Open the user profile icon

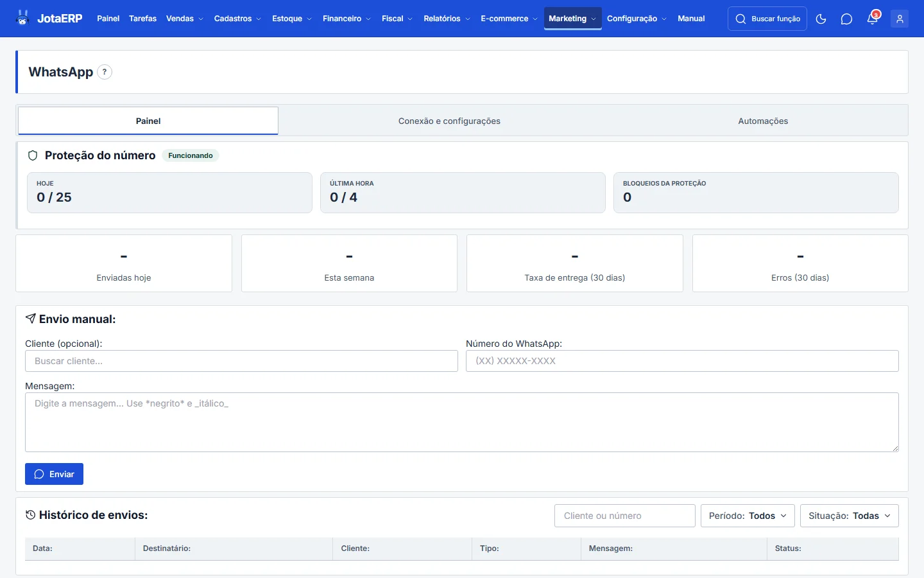[x=900, y=19]
